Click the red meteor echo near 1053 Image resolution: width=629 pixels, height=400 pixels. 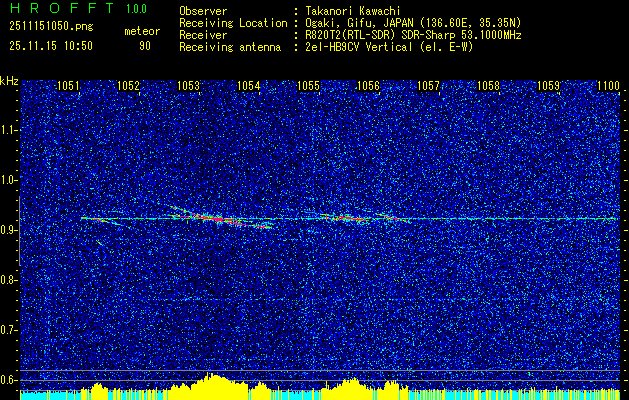click(219, 219)
